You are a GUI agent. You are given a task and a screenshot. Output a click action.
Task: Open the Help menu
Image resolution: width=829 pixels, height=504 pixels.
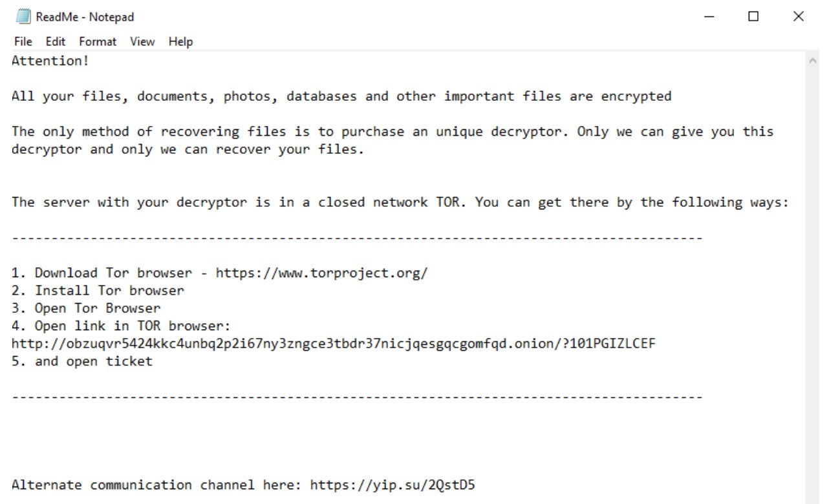point(180,41)
